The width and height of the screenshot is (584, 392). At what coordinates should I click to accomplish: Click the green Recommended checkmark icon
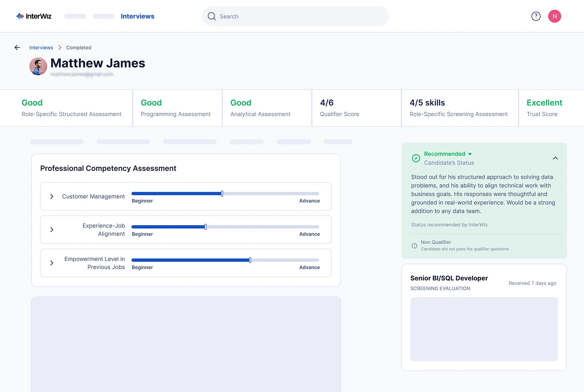point(416,158)
